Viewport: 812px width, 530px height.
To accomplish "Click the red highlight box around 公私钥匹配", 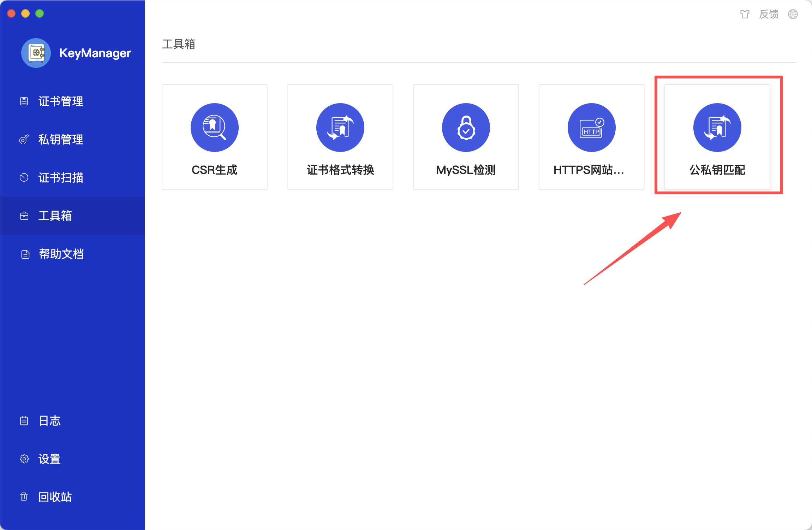I will (x=718, y=77).
